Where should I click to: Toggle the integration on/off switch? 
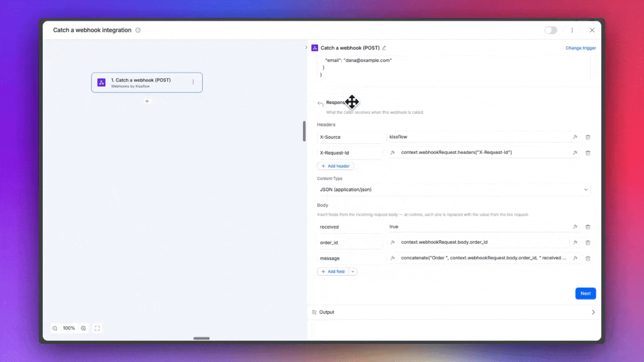point(551,30)
